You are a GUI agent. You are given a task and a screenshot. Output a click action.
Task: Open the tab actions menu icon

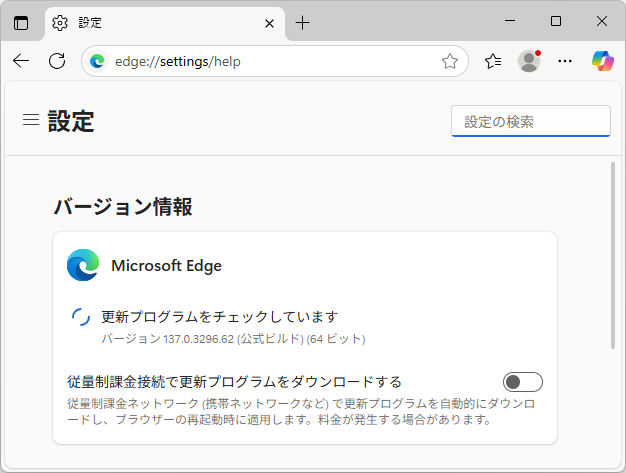pyautogui.click(x=21, y=23)
